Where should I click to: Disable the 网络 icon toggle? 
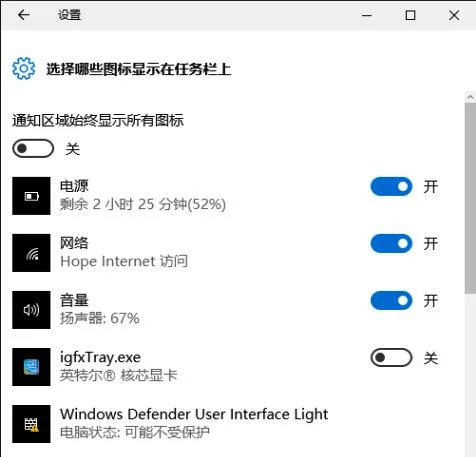pos(391,244)
